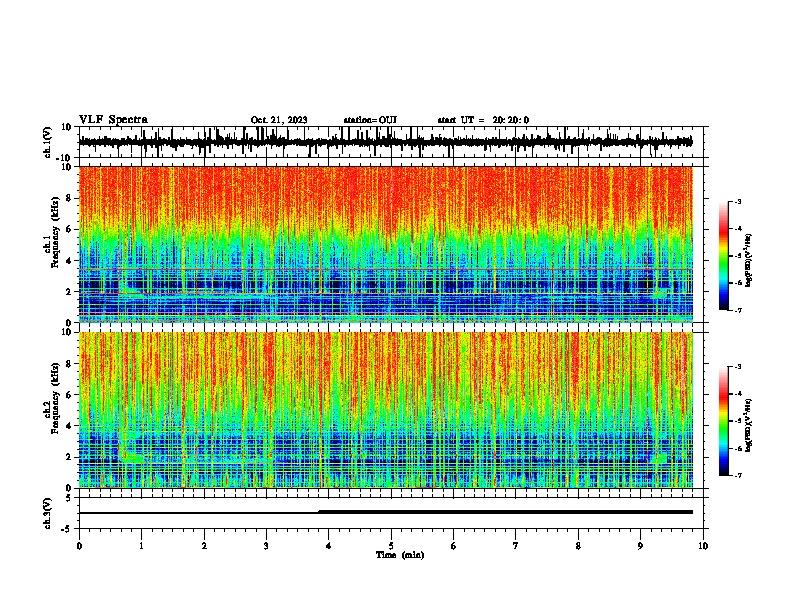Click the ch.2 color scale bar
This screenshot has height=612, width=792.
(723, 421)
